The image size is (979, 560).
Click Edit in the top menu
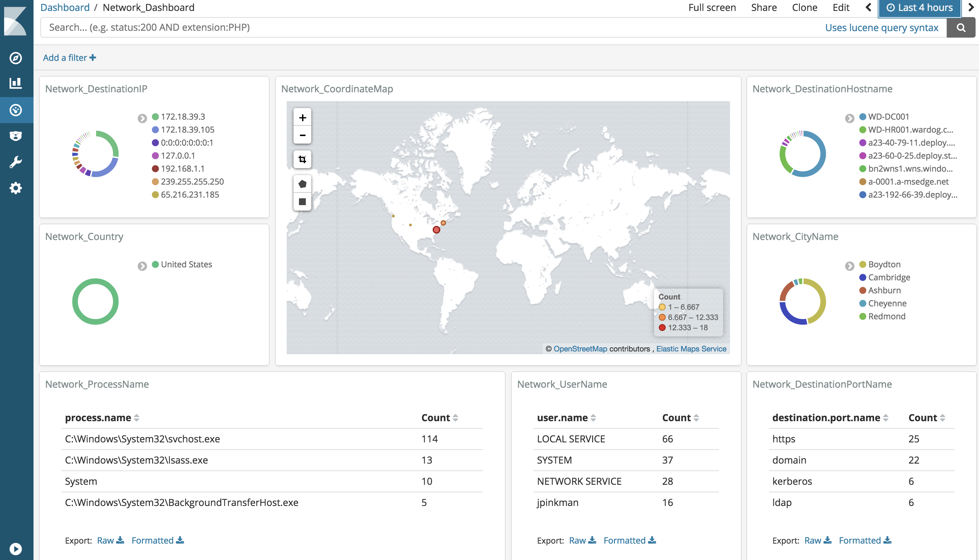click(841, 8)
